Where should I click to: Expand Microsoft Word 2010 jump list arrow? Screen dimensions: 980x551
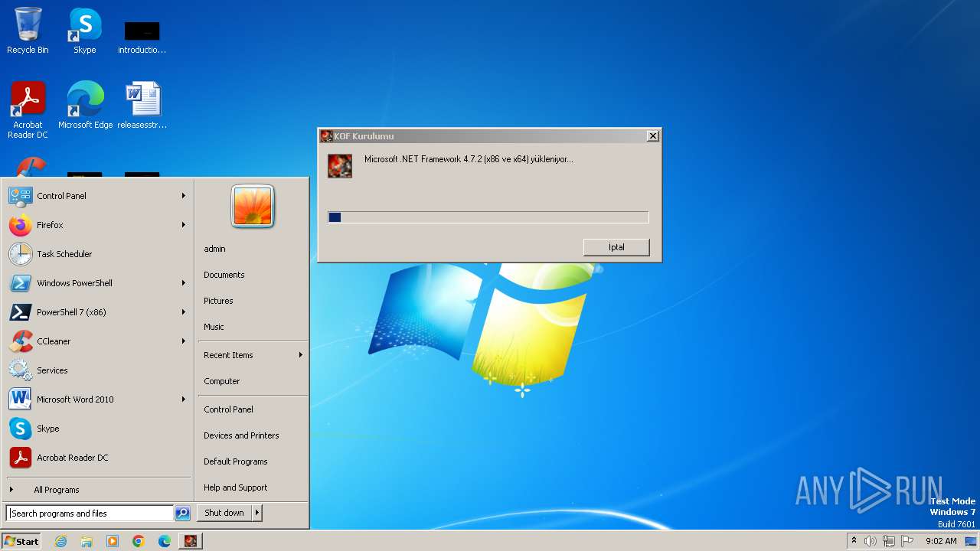coord(184,399)
